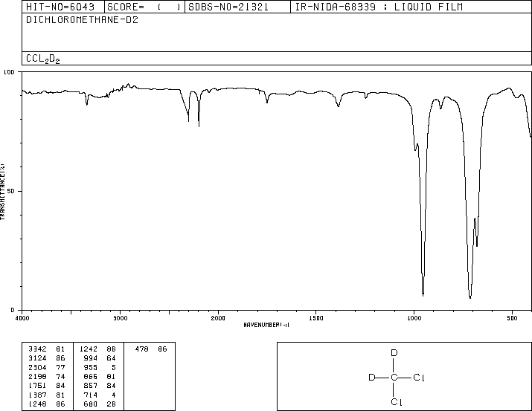This screenshot has height=411, width=532.
Task: Click the 50 mark on transmittance axis
Action: (10, 191)
